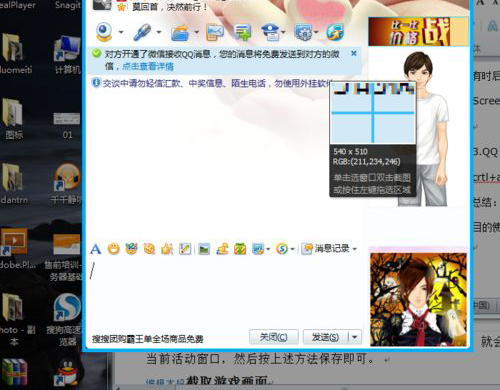The height and width of the screenshot is (390, 500).
Task: Create discussion group with green plus icon
Action: pos(243,32)
